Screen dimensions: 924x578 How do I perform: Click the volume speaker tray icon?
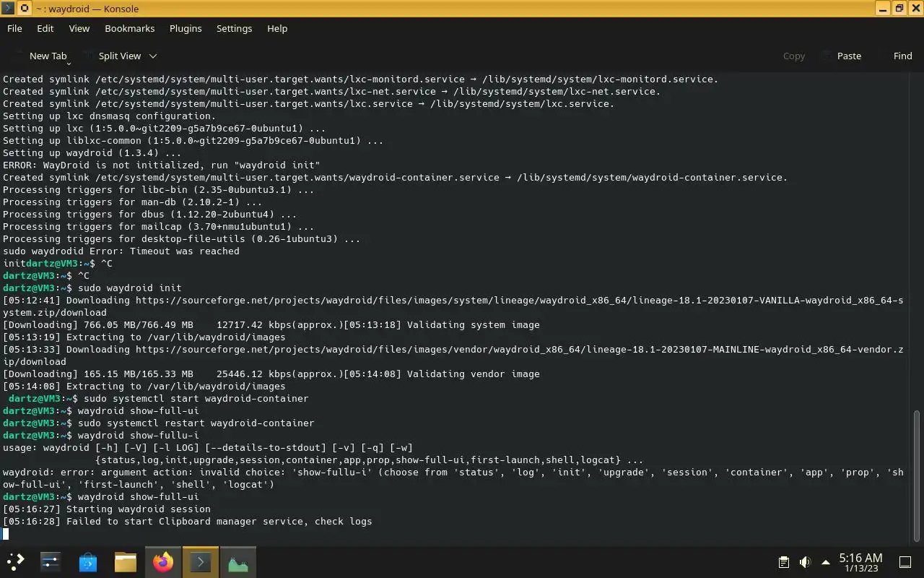pos(805,562)
